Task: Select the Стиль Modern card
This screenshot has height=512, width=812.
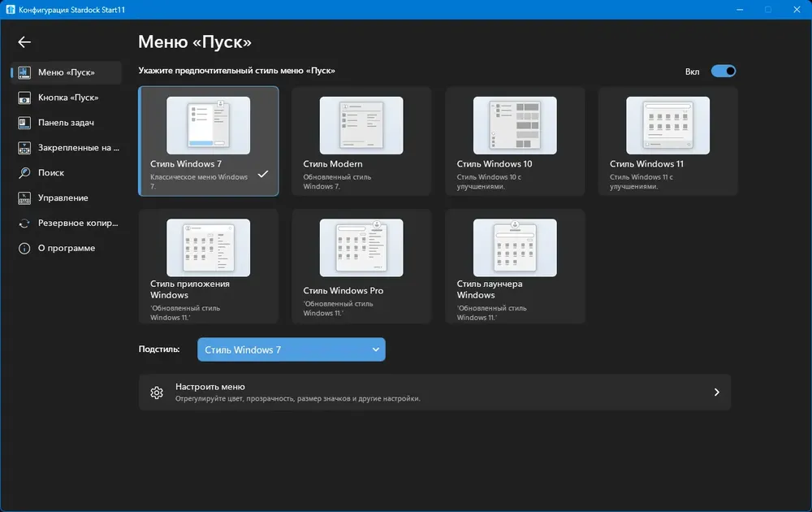Action: [361, 141]
